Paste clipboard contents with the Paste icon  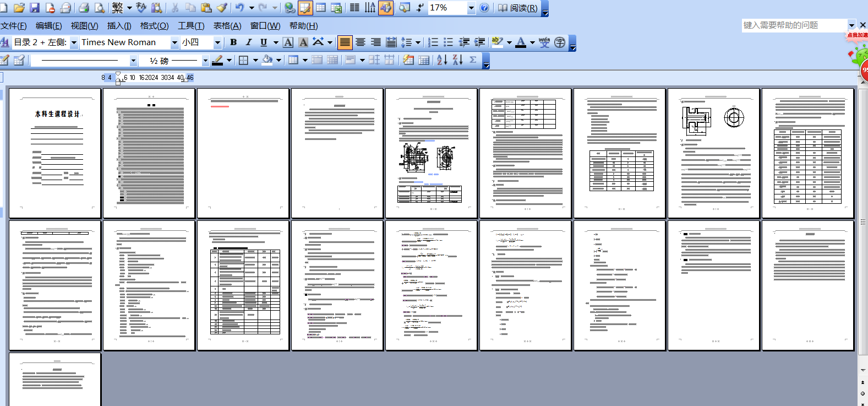(x=206, y=8)
